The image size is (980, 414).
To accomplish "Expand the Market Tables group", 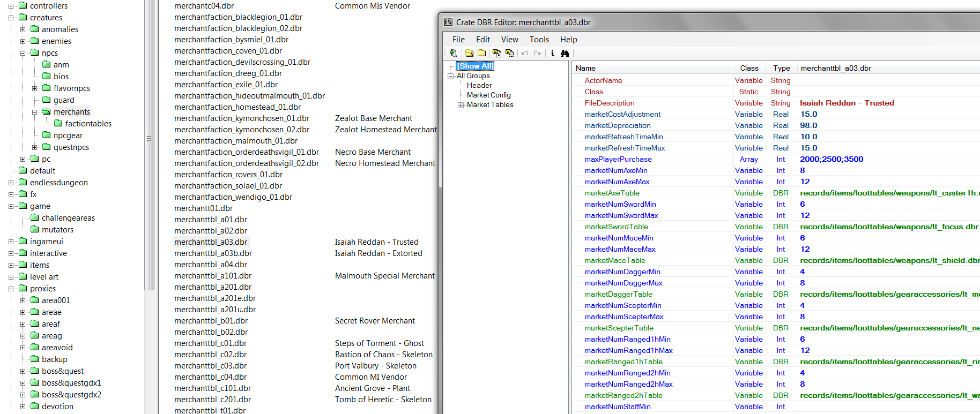I will pos(461,105).
